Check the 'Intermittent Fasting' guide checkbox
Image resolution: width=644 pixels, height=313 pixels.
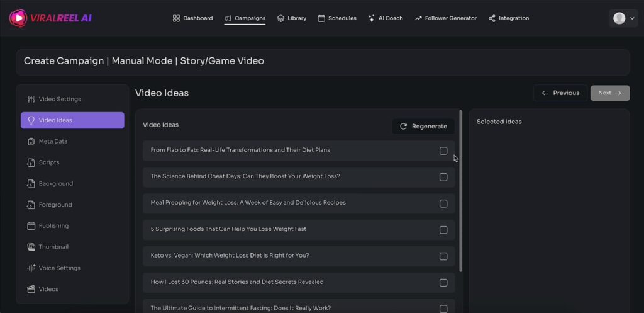click(443, 309)
